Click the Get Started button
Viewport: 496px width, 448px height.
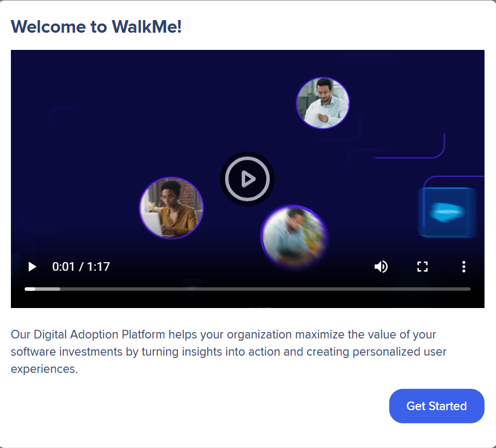point(436,406)
